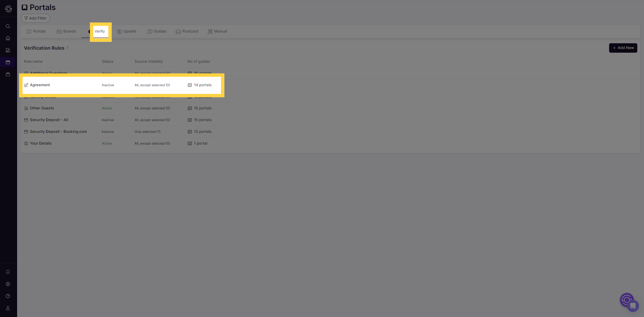Click the help question mark icon
Screen dimensions: 644x317
[x=8, y=296]
